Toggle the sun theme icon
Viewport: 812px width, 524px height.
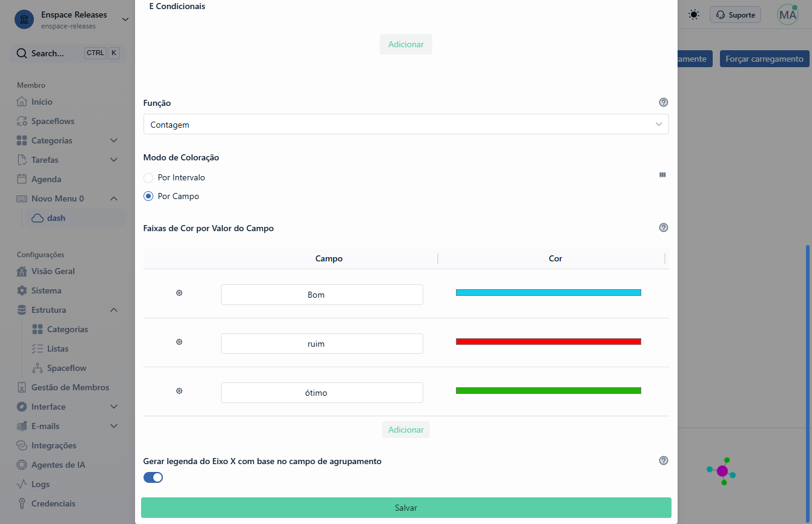coord(694,15)
